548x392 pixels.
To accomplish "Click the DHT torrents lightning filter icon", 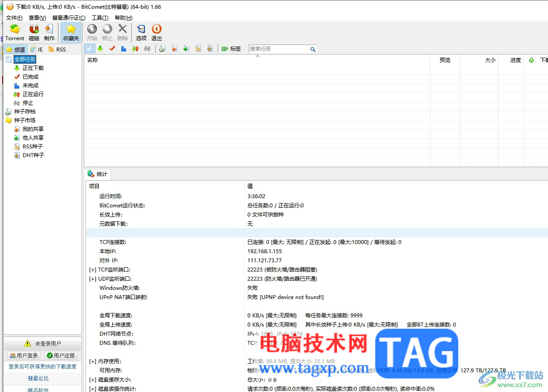I will 210,49.
